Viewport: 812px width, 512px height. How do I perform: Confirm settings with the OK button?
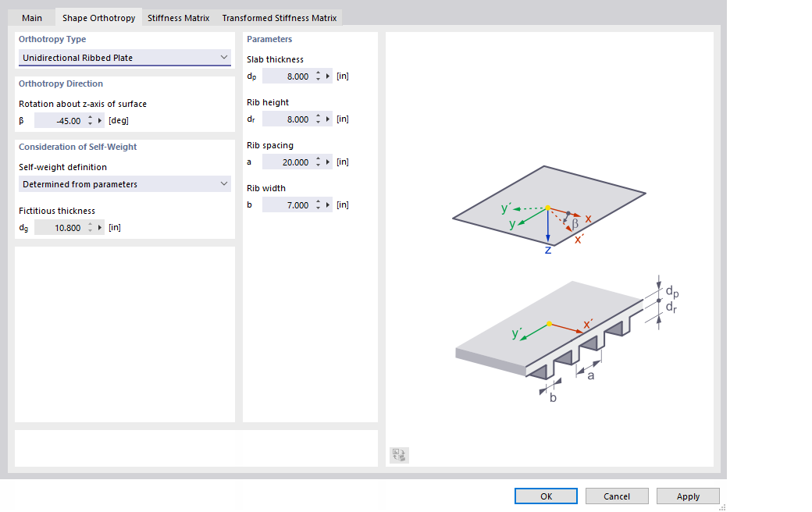pos(546,496)
